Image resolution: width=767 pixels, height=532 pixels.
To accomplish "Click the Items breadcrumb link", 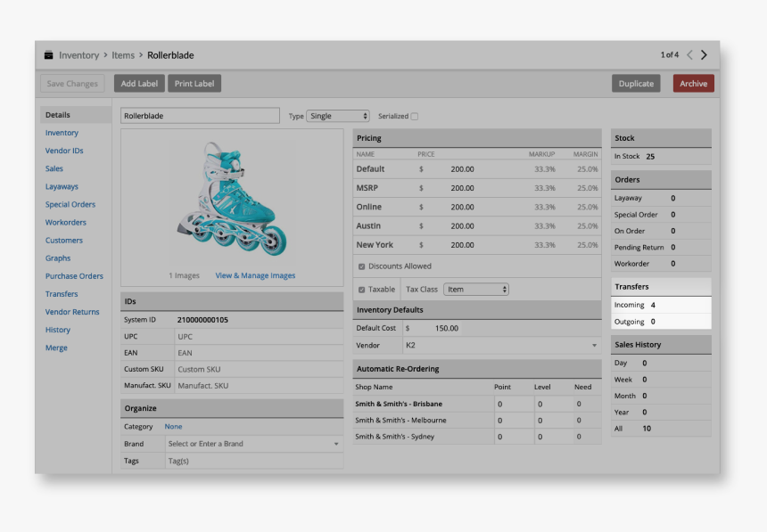I will [123, 55].
